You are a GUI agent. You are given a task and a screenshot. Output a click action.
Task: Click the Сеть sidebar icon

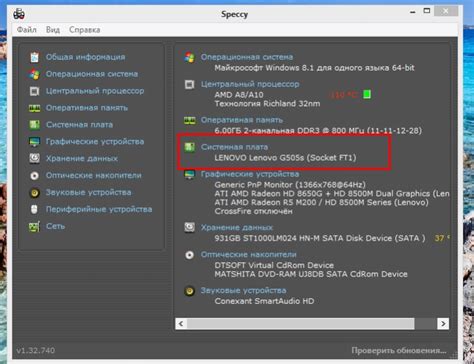pyautogui.click(x=34, y=226)
